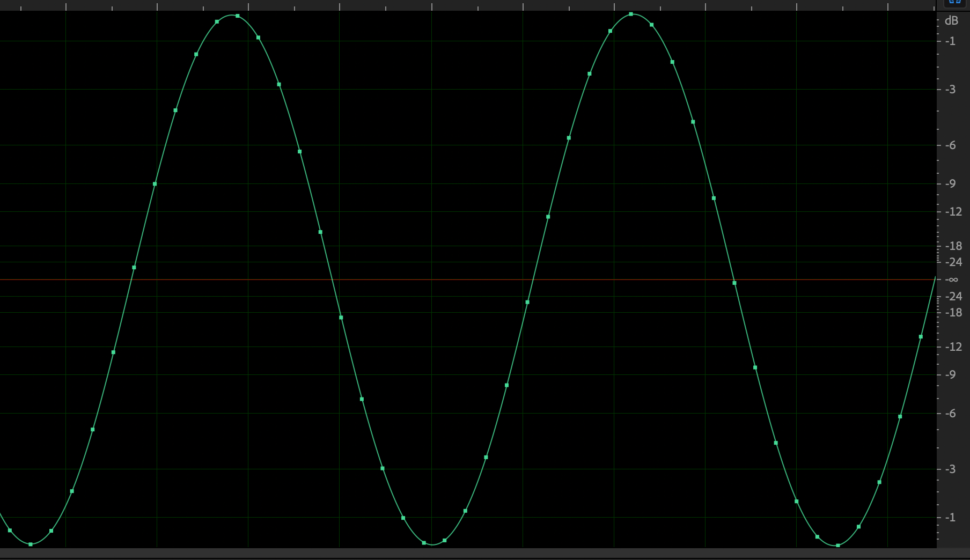Click the dB unit label on amplitude scale
Image resolution: width=970 pixels, height=560 pixels.
(951, 21)
